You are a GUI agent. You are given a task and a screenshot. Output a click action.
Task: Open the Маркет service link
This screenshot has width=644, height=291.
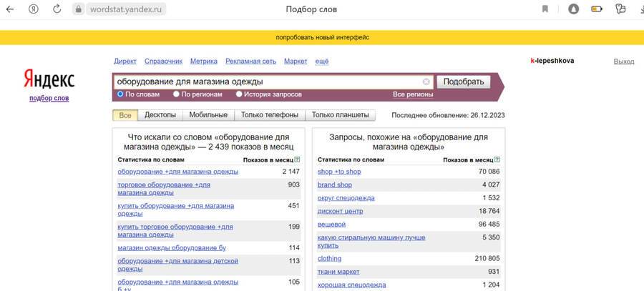pos(296,61)
